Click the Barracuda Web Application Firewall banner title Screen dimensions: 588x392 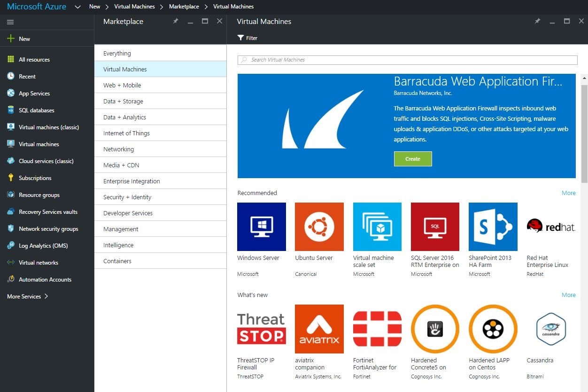click(x=478, y=81)
